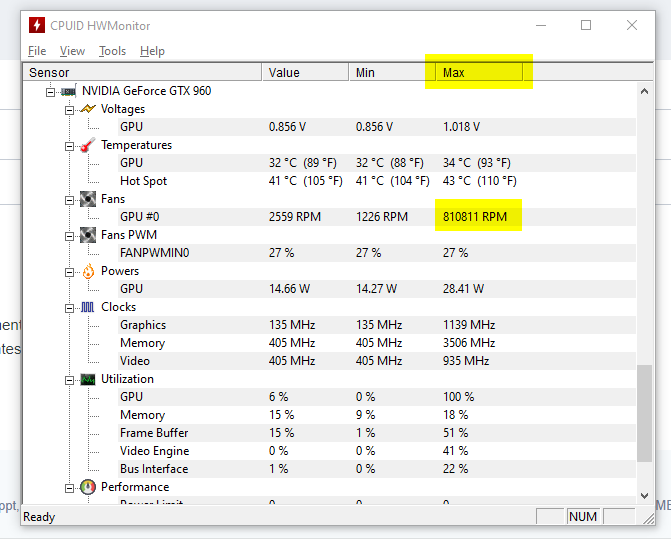Select the Hot Spot temperature row
Image resolution: width=671 pixels, height=539 pixels.
(377, 181)
